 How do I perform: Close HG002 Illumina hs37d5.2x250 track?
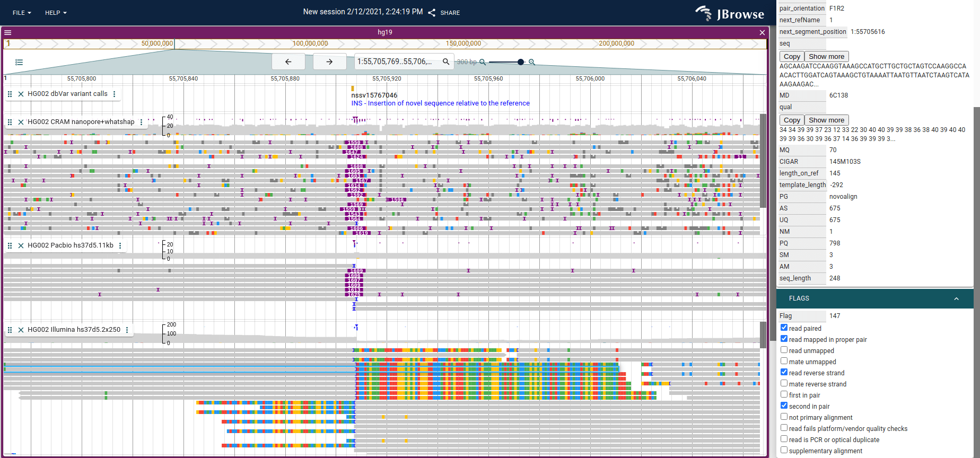pos(21,330)
